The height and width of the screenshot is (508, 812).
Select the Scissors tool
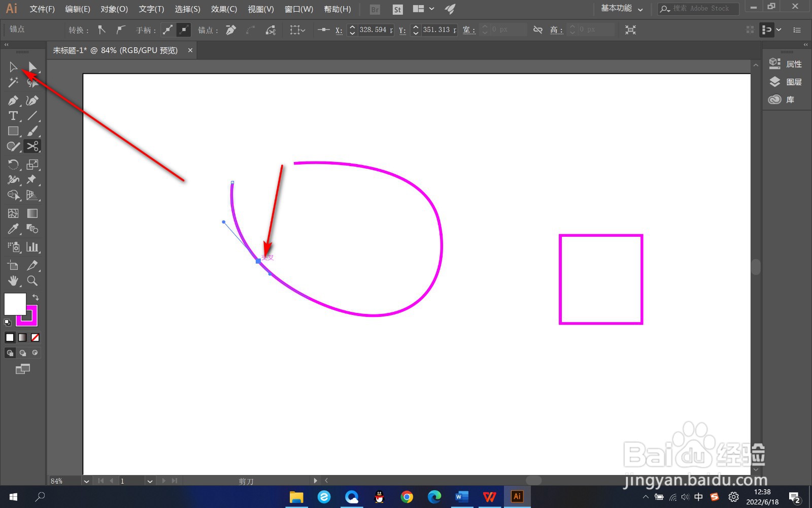pos(32,146)
